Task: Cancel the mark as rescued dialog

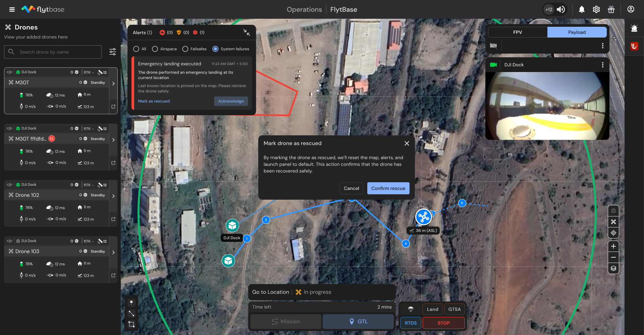Action: coord(351,188)
